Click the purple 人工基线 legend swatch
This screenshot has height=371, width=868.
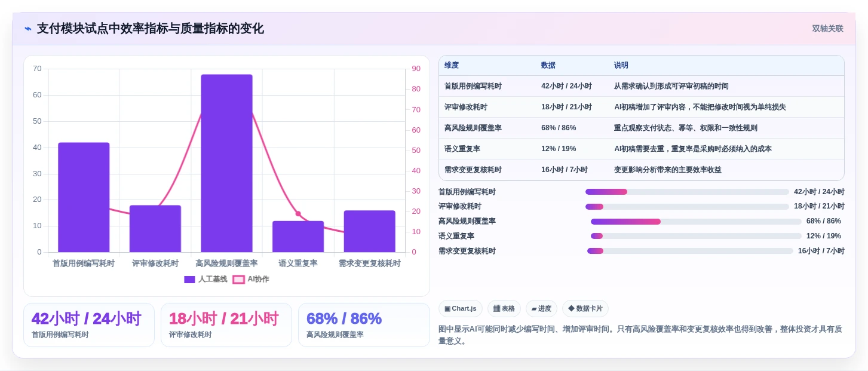tap(189, 279)
